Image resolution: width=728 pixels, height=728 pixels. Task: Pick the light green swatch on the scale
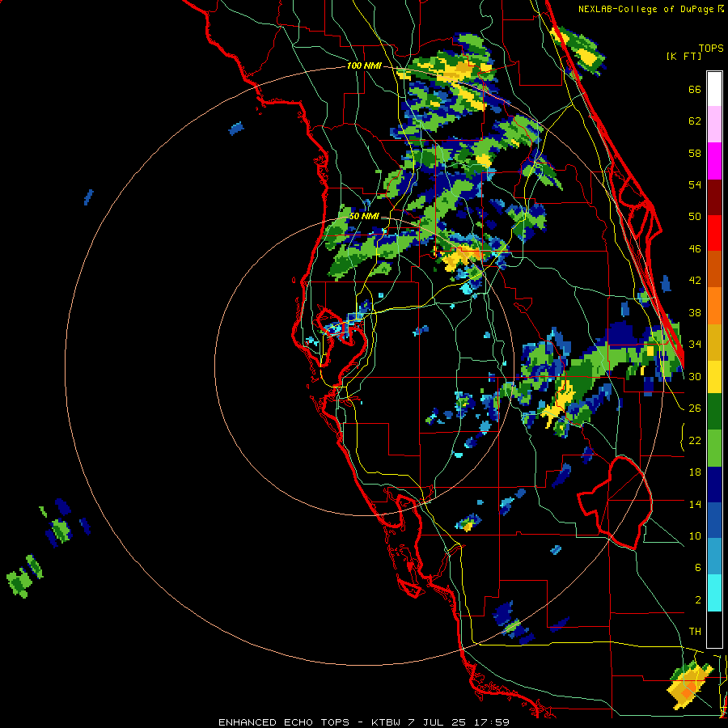pyautogui.click(x=714, y=448)
